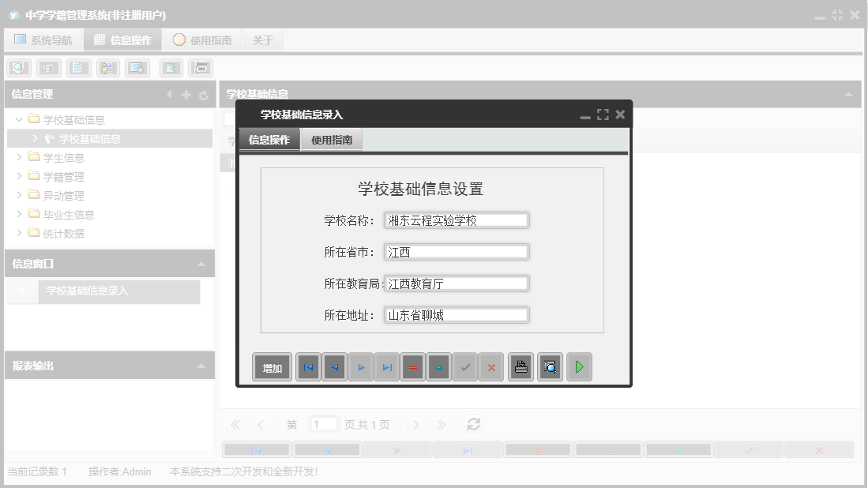Collapse the 学校基础信息 folder
This screenshot has width=868, height=488.
(17, 119)
